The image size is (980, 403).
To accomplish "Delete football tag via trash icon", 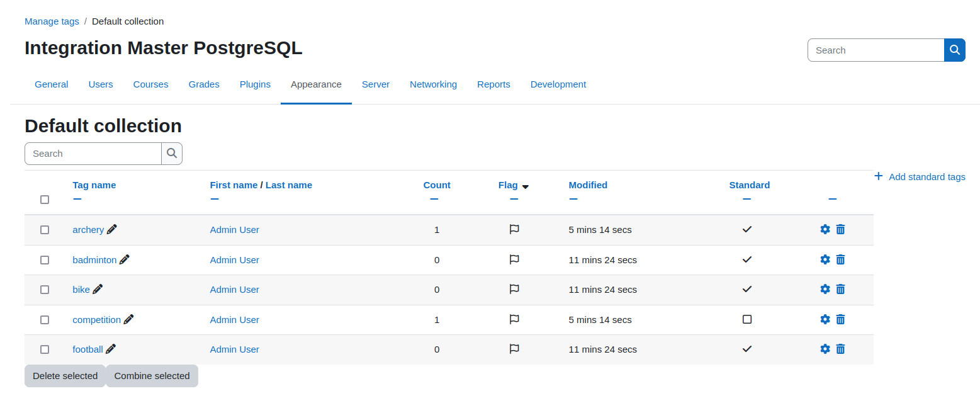I will [840, 349].
